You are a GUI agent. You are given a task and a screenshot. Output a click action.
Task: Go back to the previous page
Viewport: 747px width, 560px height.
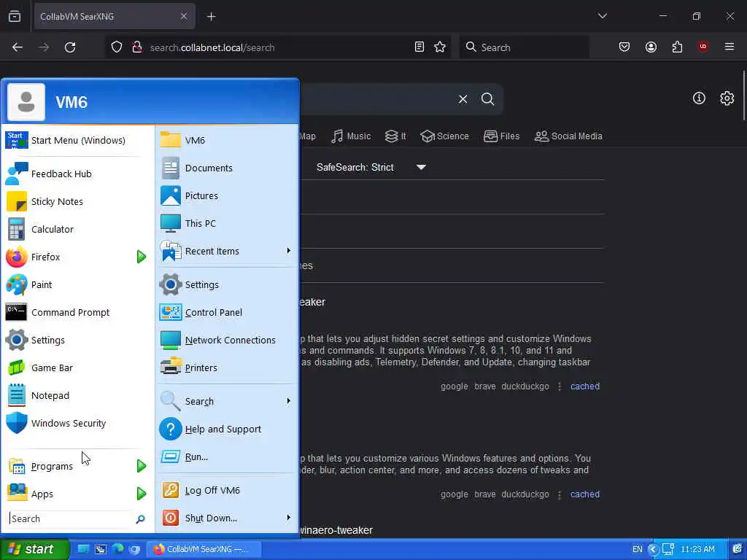(x=18, y=47)
